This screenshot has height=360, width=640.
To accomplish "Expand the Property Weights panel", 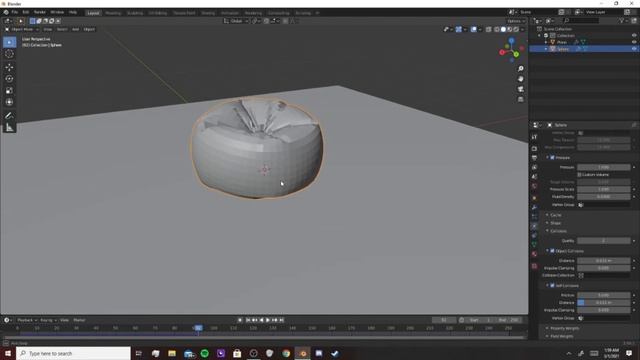I will [564, 328].
